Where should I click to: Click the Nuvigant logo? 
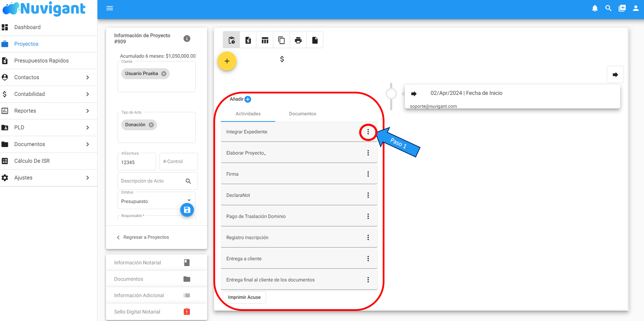[44, 9]
